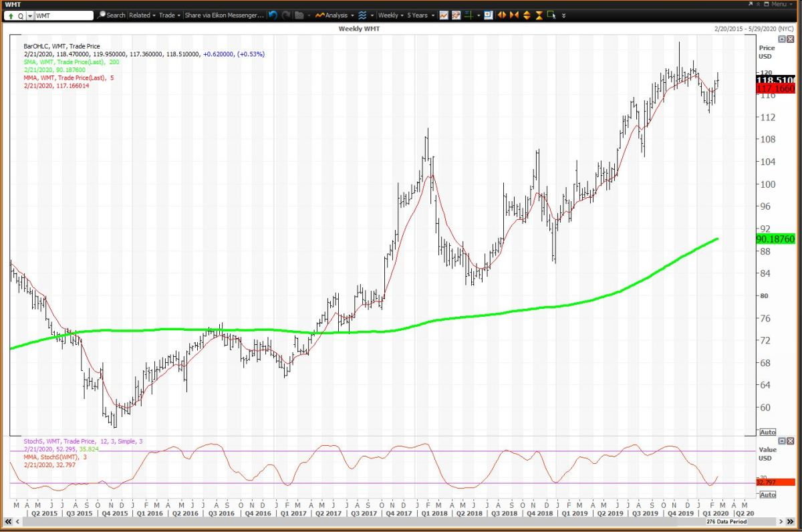The image size is (802, 532).
Task: Open the Trade menu
Action: pyautogui.click(x=169, y=15)
